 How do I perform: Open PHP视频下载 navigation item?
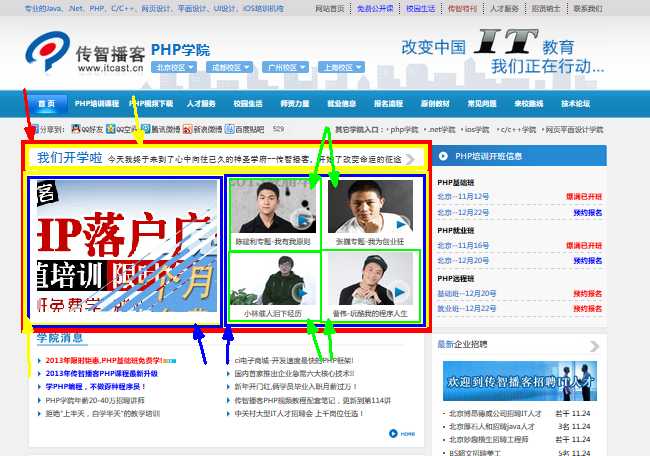151,103
